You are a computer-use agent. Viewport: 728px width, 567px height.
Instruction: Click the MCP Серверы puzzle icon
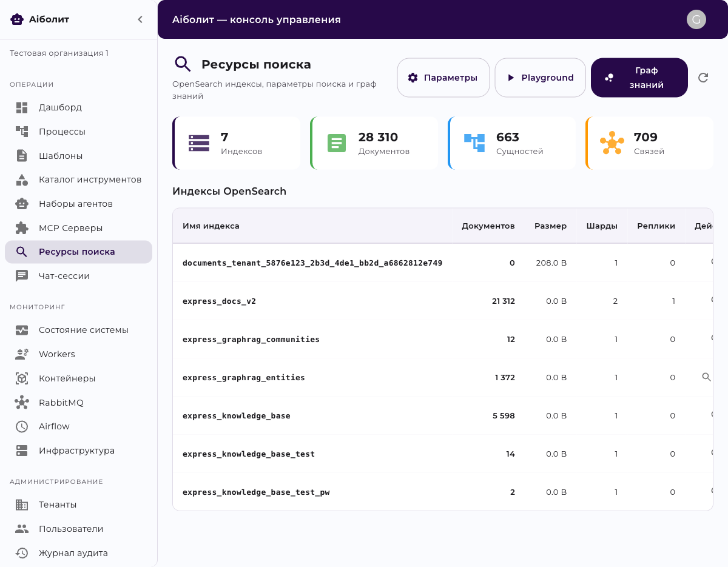pyautogui.click(x=22, y=228)
